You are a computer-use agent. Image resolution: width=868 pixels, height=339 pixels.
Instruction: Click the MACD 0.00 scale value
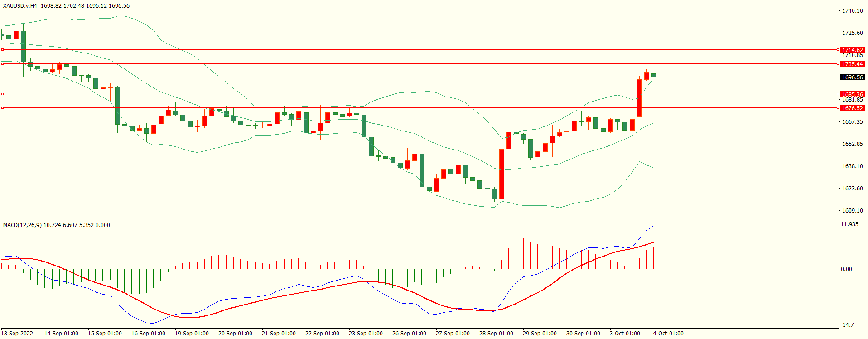click(x=846, y=269)
